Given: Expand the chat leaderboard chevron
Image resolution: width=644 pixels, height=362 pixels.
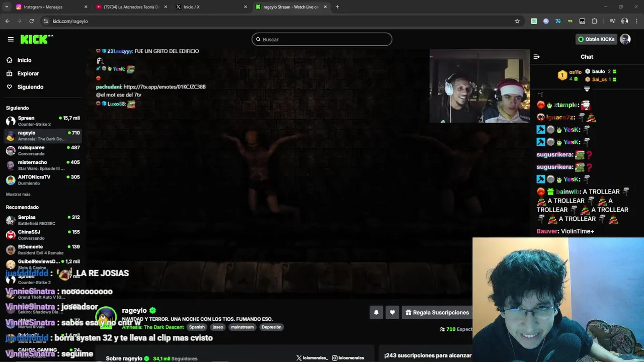Looking at the screenshot, I should 587,89.
